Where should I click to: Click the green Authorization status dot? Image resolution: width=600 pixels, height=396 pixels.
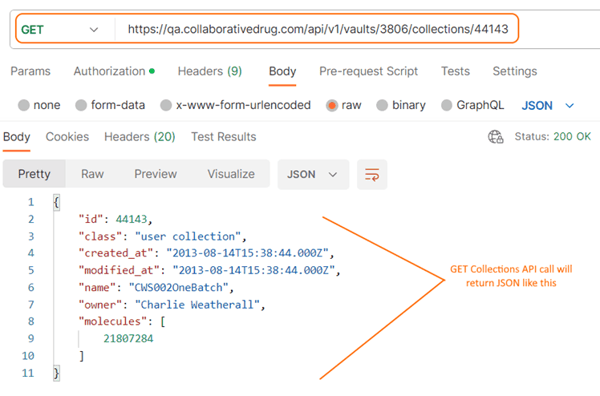(152, 71)
